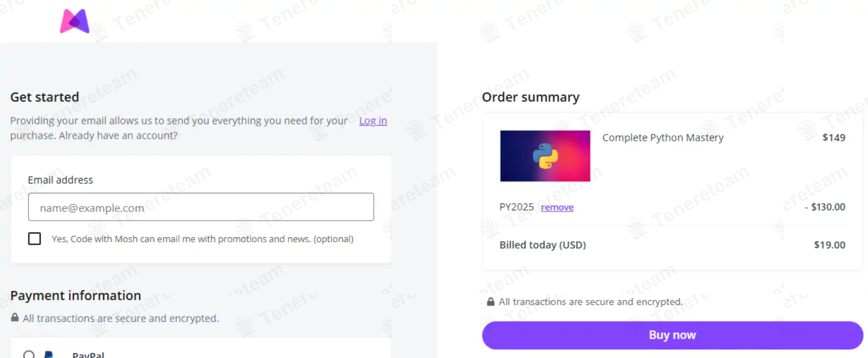Click lock icon under Payment information
868x358 pixels.
pyautogui.click(x=15, y=318)
